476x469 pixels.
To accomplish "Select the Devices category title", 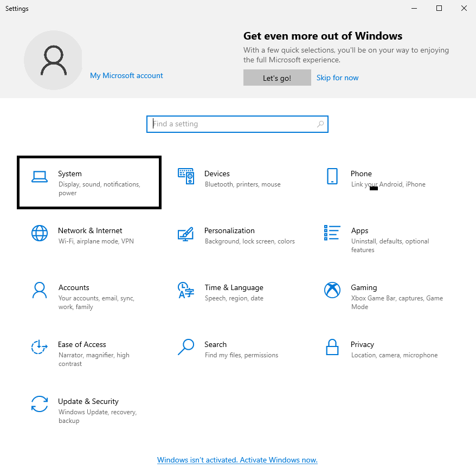I will tap(217, 174).
